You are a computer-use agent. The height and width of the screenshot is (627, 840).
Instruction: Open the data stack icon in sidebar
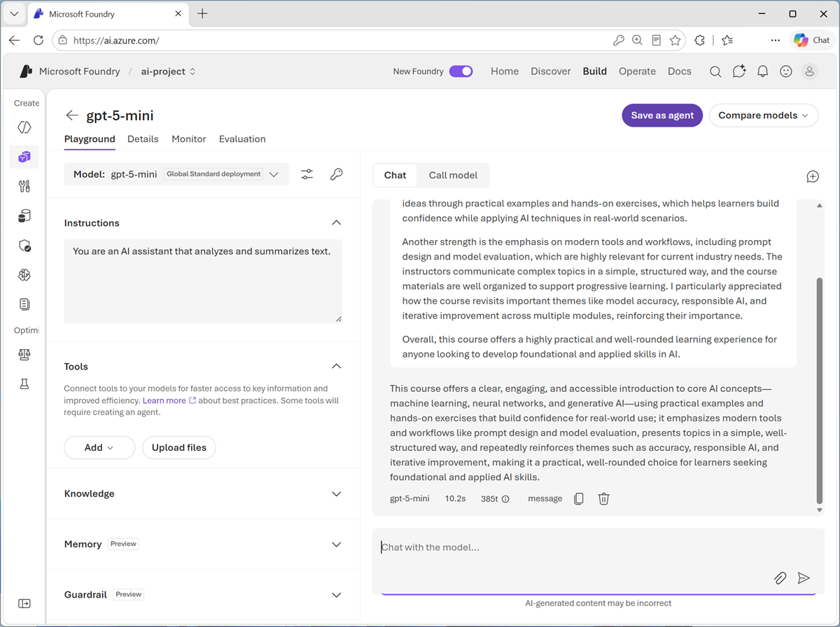tap(24, 216)
